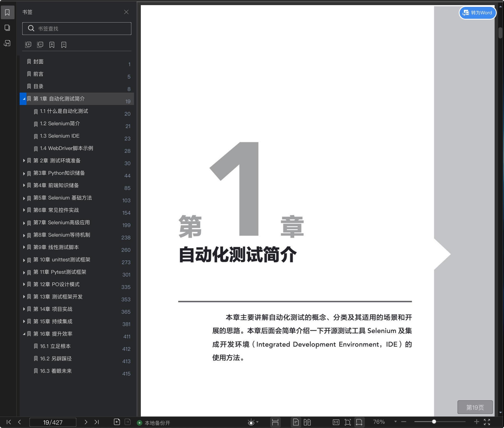Select 第8章 Selenium等待机制 bookmark
Image resolution: width=504 pixels, height=428 pixels.
[x=77, y=235]
